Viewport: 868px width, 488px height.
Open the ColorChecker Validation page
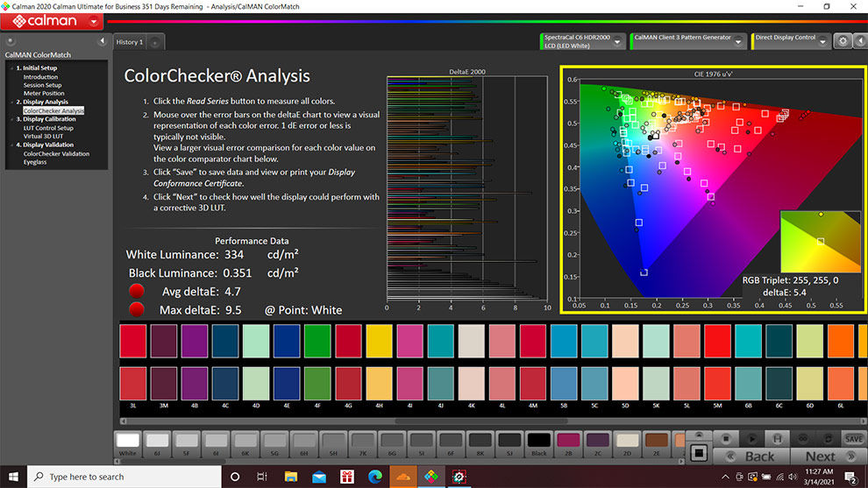(x=56, y=154)
